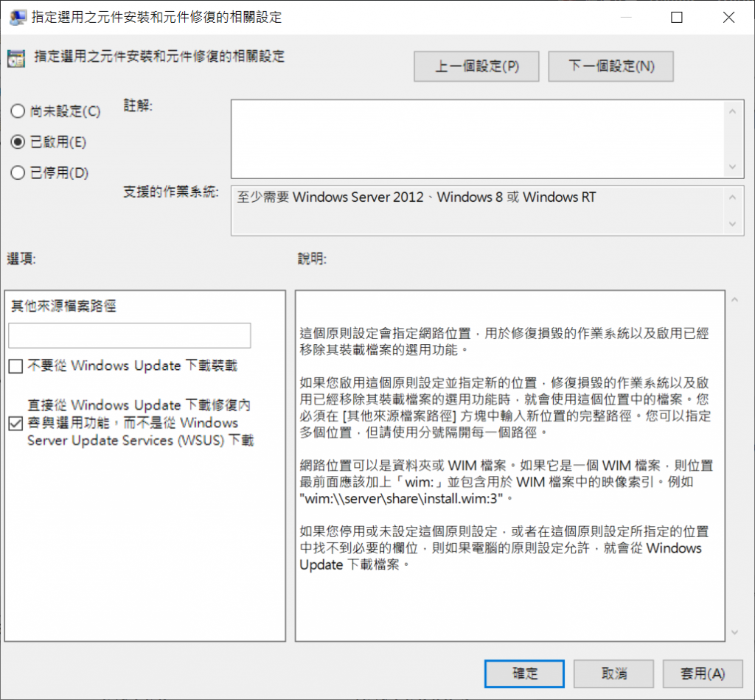
Task: Click 支援的作業系統 box scroll down arrow
Action: click(732, 224)
